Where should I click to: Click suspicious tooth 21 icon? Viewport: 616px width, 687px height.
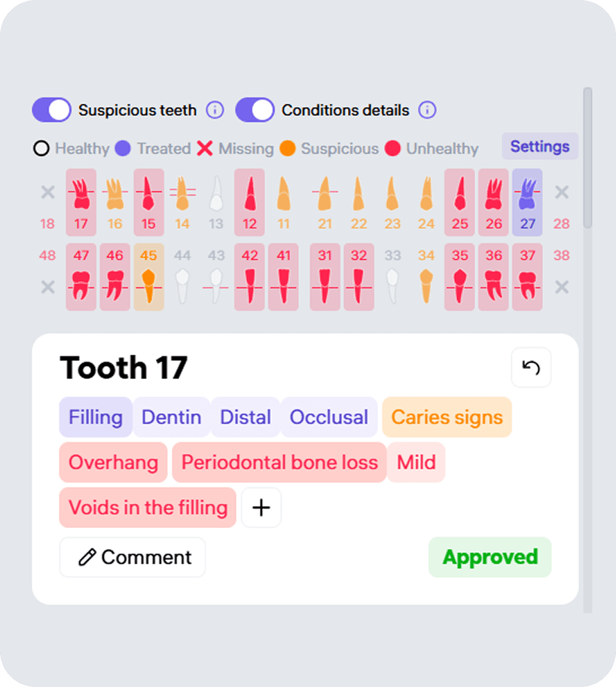325,203
